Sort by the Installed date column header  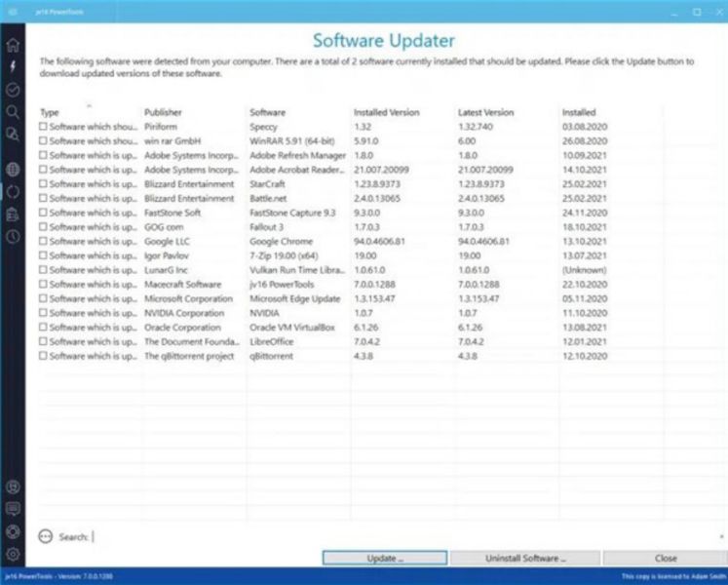(579, 112)
